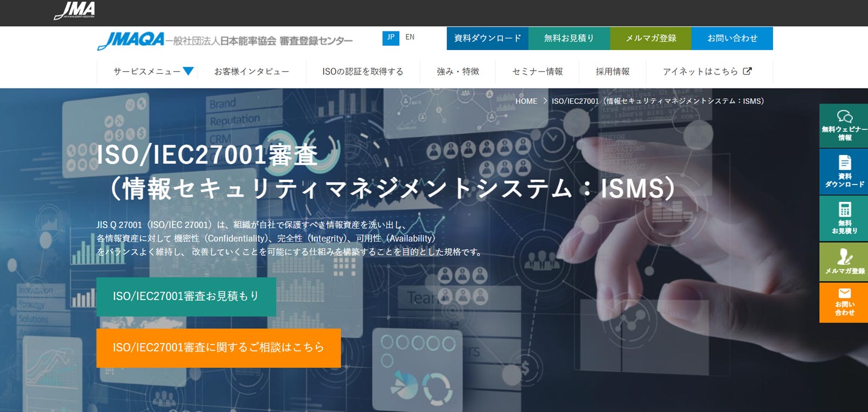The image size is (868, 412).
Task: Switch language to EN
Action: coord(410,37)
